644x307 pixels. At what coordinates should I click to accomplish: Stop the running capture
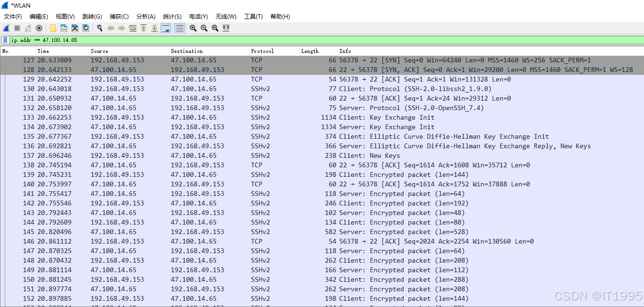click(x=17, y=28)
